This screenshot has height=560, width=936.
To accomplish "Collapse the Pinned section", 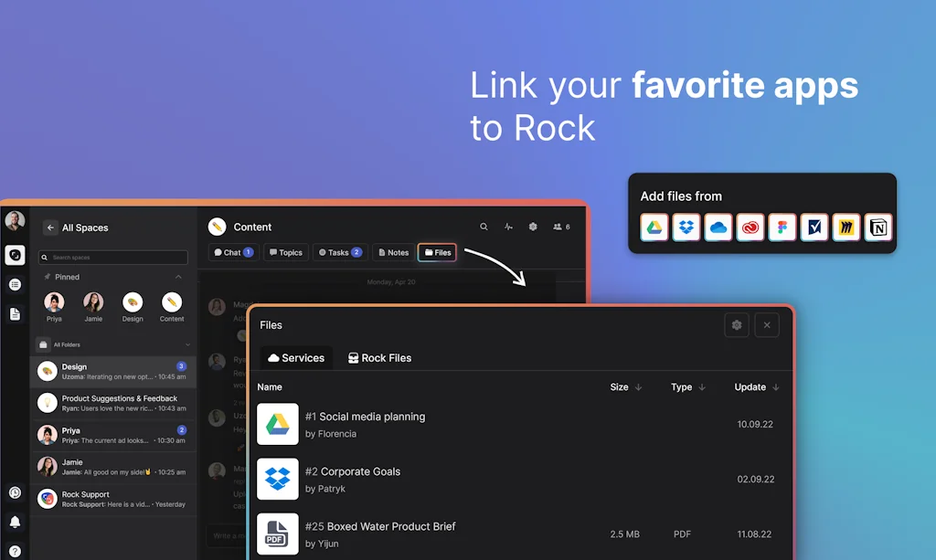I will (178, 277).
